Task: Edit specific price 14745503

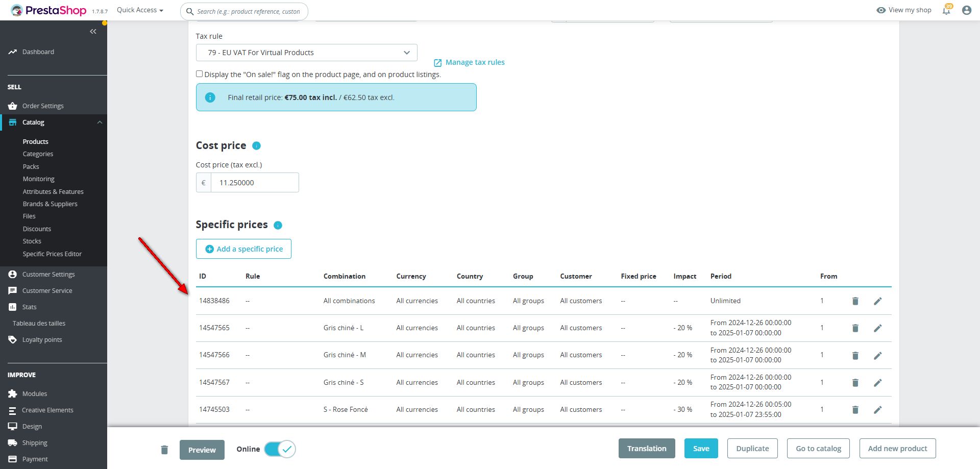Action: [x=878, y=409]
